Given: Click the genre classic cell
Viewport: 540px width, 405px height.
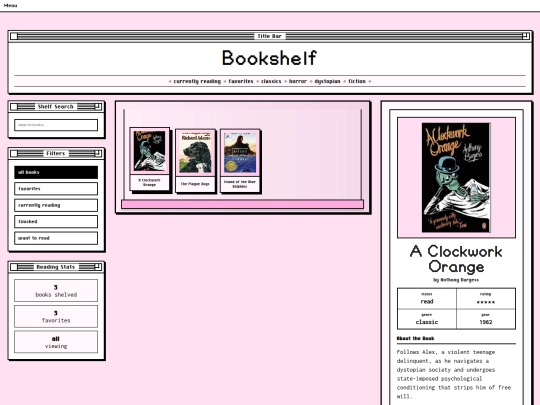Looking at the screenshot, I should point(427,319).
